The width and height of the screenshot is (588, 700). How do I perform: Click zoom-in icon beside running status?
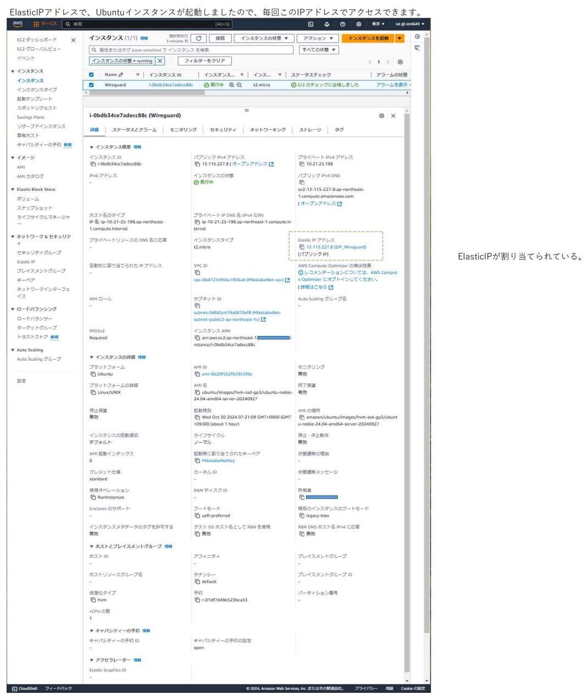(231, 85)
